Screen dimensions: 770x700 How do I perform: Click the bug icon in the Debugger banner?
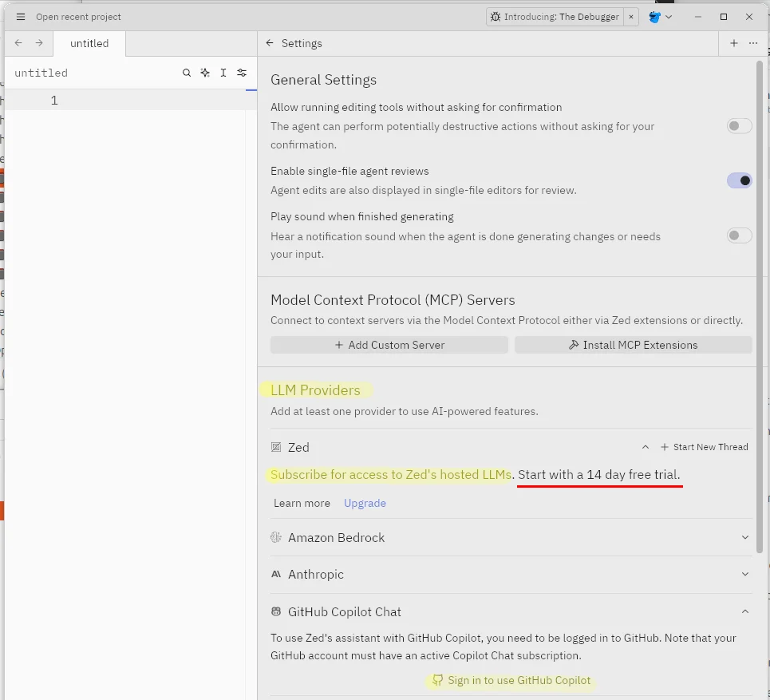pyautogui.click(x=496, y=17)
